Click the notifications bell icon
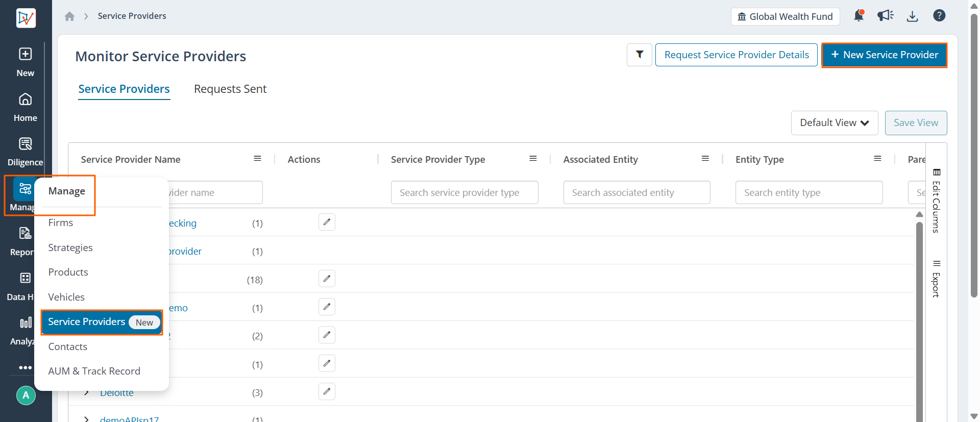The width and height of the screenshot is (980, 422). pyautogui.click(x=859, y=16)
